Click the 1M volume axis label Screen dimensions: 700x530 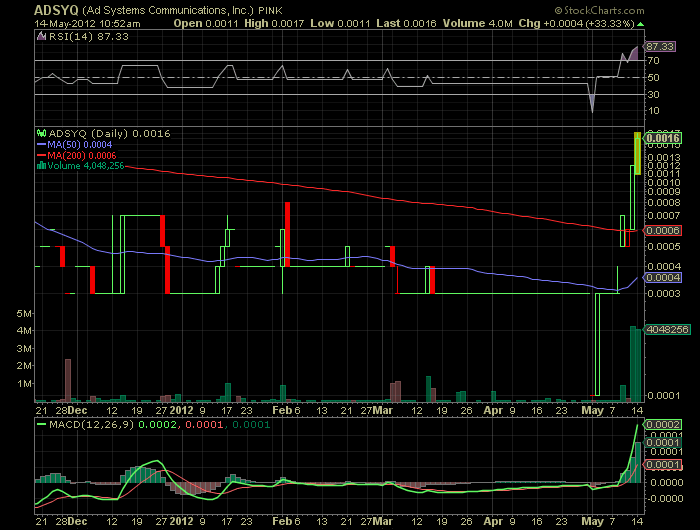[x=24, y=384]
